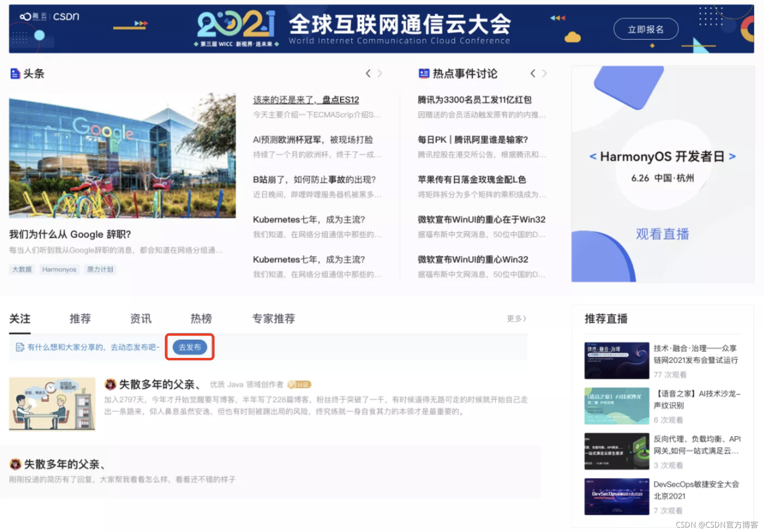The width and height of the screenshot is (764, 532).
Task: Select the 原力计划 tag
Action: [x=100, y=269]
